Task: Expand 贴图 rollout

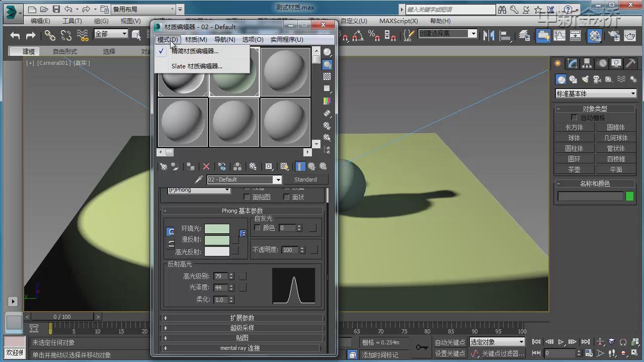Action: [x=242, y=338]
